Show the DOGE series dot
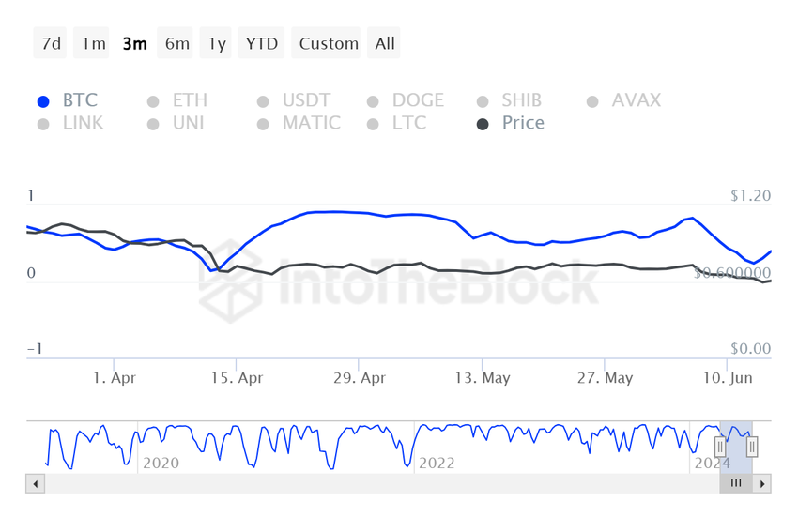The image size is (798, 532). 373,101
